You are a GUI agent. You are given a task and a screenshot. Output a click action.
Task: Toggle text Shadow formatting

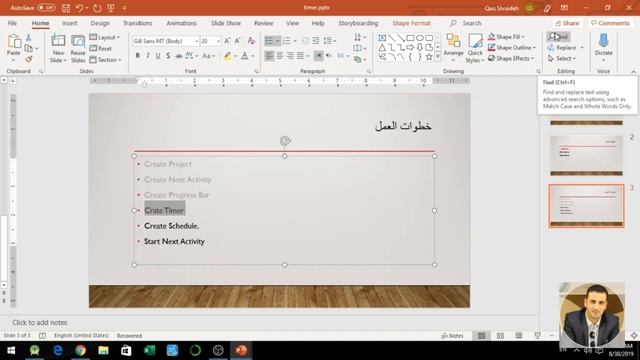(168, 56)
